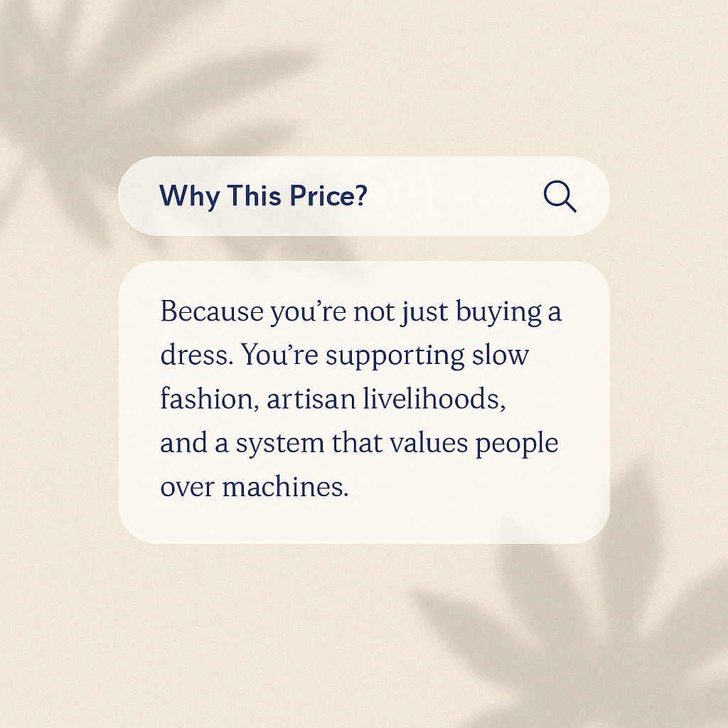Click the word "Why" in the search bar
728x728 pixels.
point(189,196)
